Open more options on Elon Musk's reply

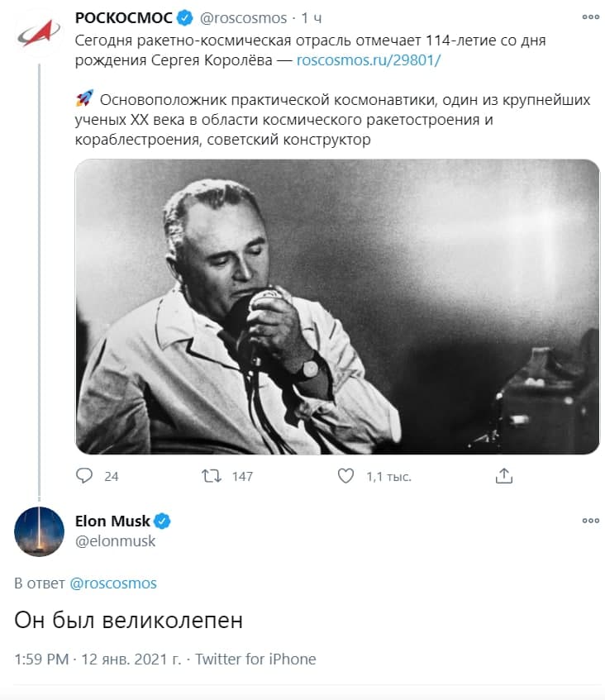click(x=590, y=521)
